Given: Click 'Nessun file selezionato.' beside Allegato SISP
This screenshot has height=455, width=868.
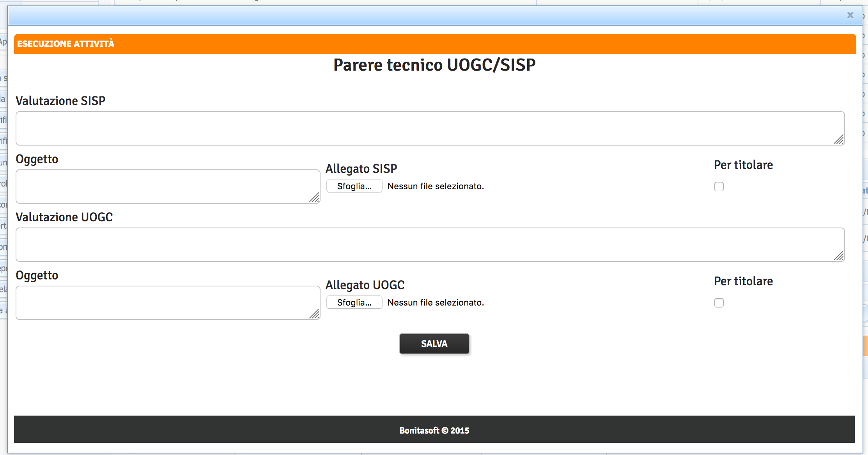Looking at the screenshot, I should coord(436,186).
